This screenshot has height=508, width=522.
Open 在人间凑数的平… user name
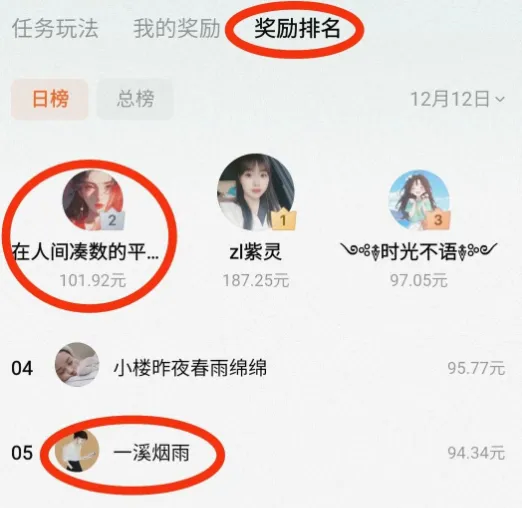tap(85, 252)
